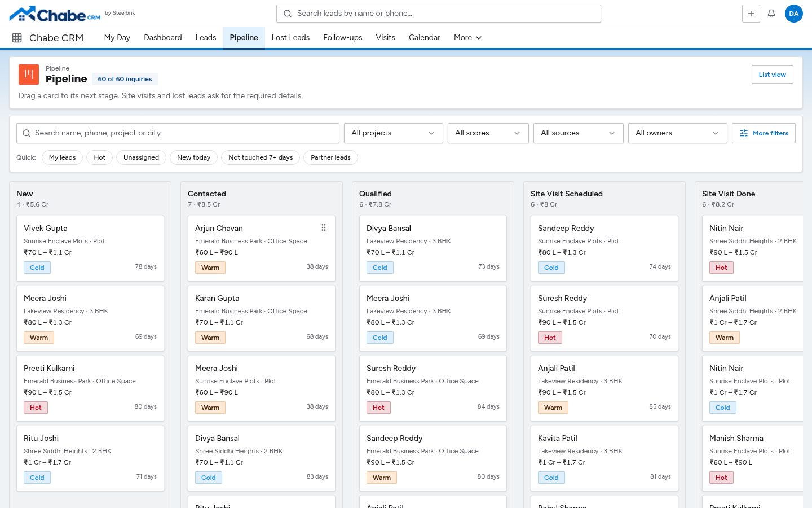Open Divya Bansal card in Qualified column
This screenshot has height=508, width=812.
coord(433,248)
